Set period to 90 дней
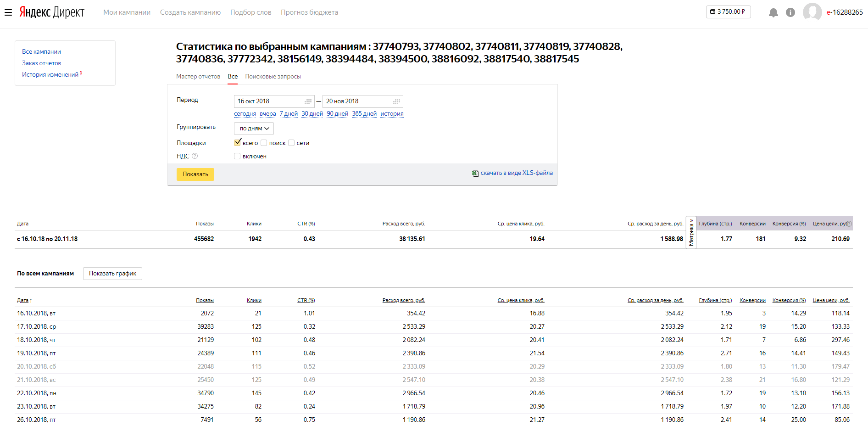The height and width of the screenshot is (426, 868). [337, 114]
